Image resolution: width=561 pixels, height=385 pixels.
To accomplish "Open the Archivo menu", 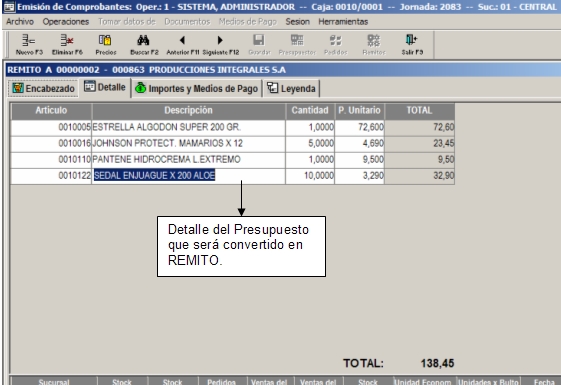I will [x=20, y=22].
